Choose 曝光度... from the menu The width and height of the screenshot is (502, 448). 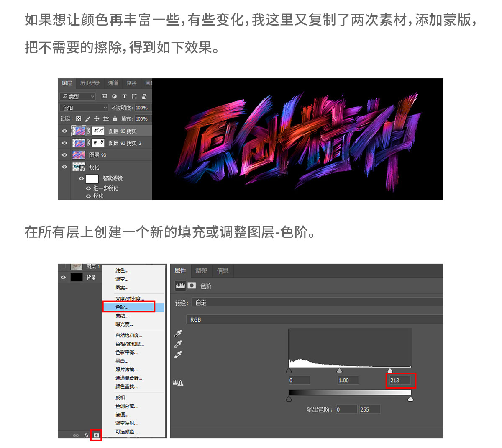point(134,324)
